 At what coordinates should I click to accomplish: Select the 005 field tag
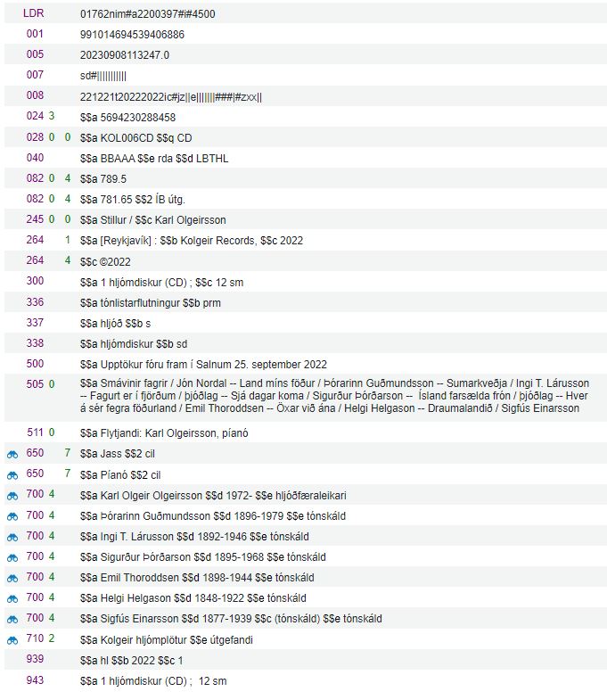coord(35,54)
